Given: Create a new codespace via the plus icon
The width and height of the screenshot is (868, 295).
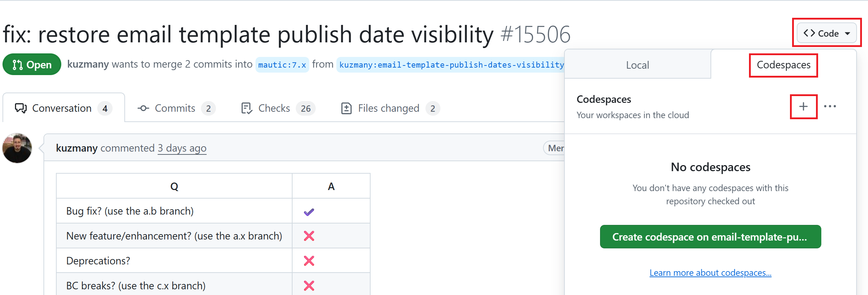Looking at the screenshot, I should pyautogui.click(x=804, y=106).
